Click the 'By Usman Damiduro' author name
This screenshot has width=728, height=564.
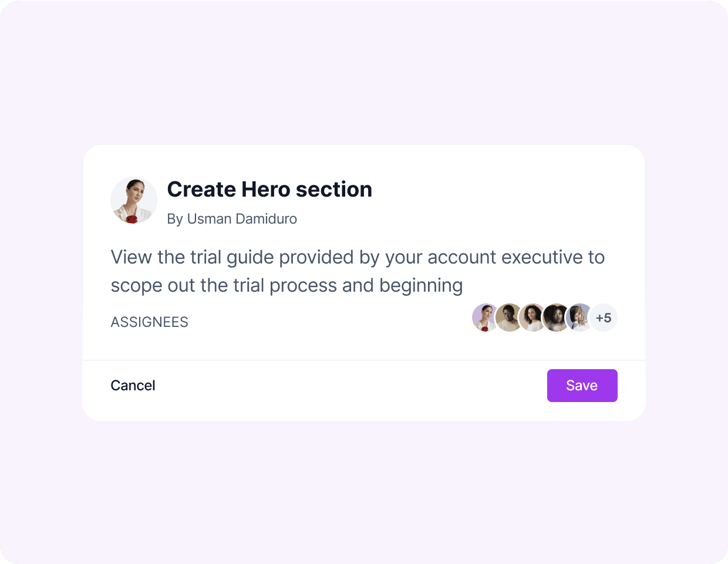tap(232, 219)
